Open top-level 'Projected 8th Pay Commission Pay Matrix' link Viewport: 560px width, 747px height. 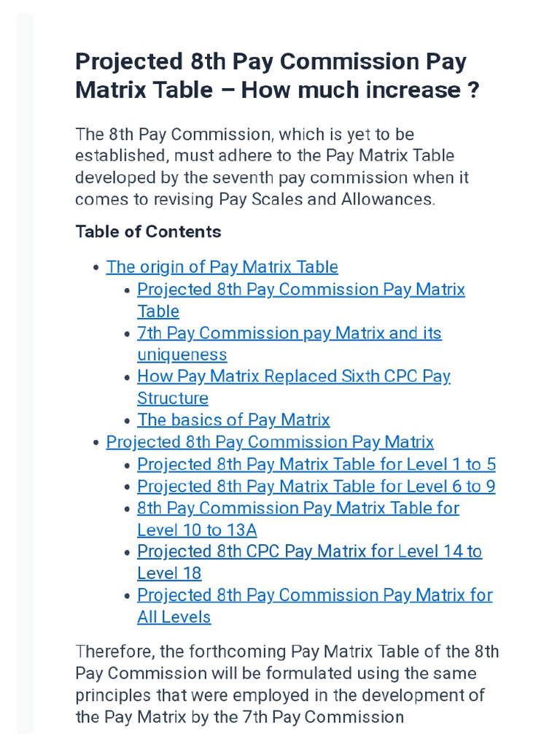pyautogui.click(x=270, y=442)
